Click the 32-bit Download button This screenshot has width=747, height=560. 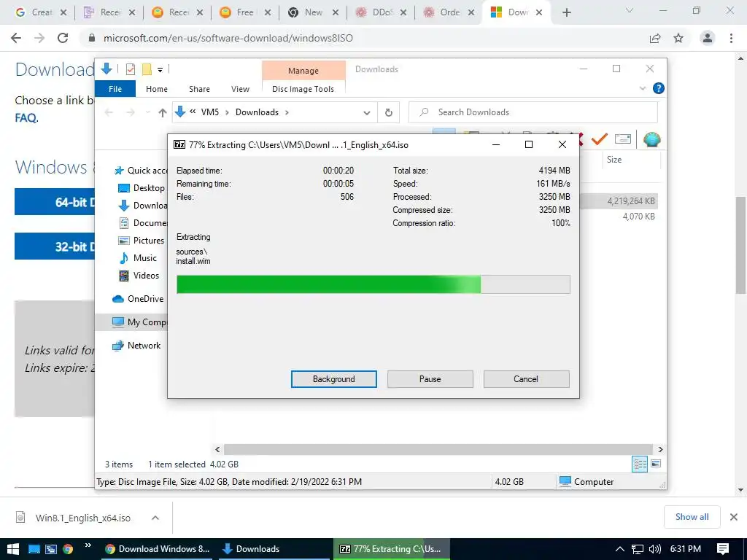(x=54, y=246)
